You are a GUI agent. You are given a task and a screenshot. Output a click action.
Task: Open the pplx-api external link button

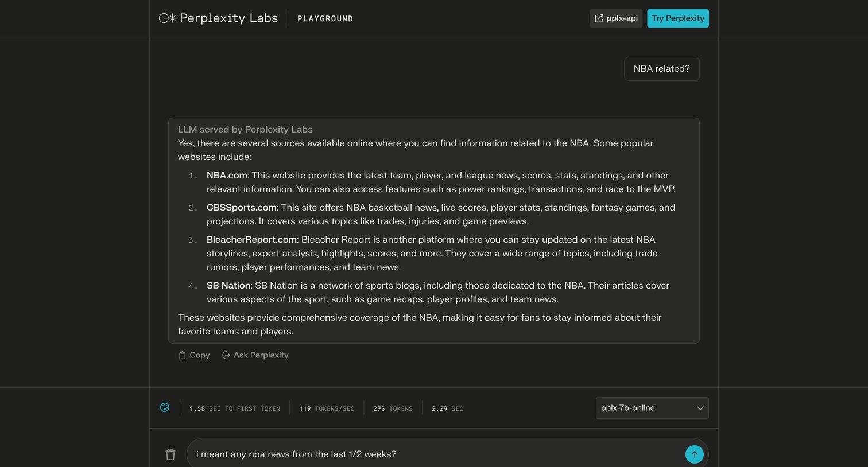point(616,18)
